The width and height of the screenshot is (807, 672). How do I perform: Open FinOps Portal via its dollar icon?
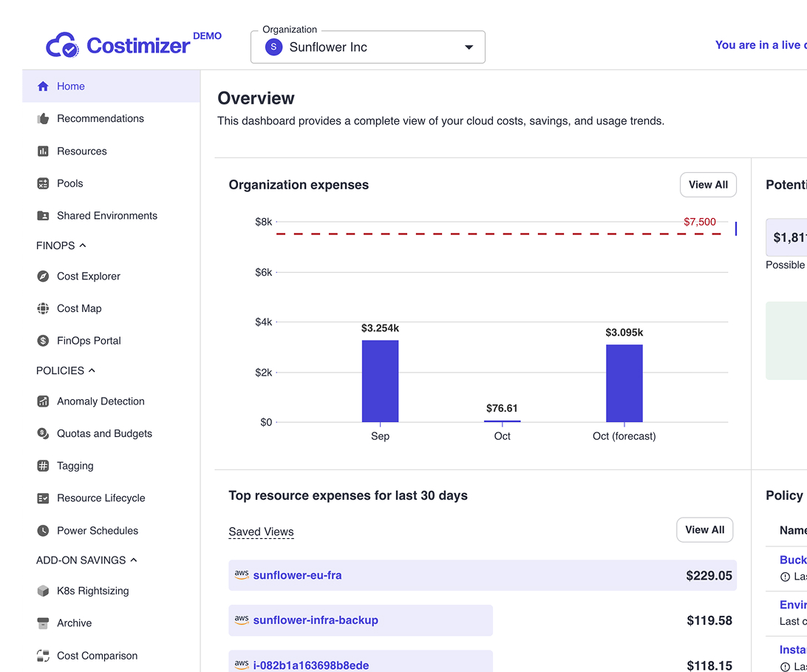coord(43,340)
